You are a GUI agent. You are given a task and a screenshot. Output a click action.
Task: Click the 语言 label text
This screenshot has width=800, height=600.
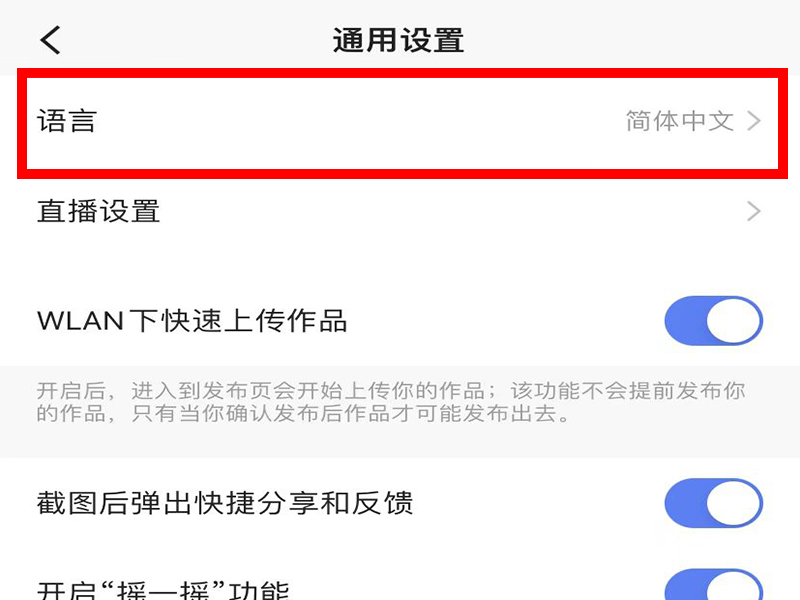coord(67,121)
